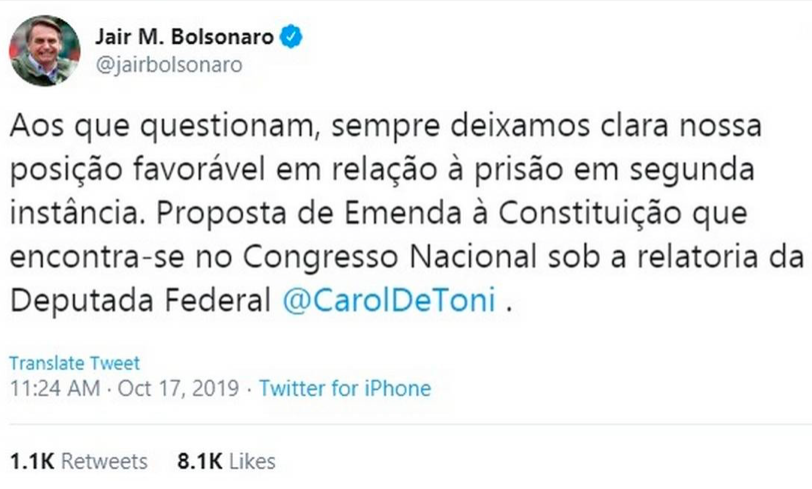This screenshot has height=489, width=812.
Task: View the 8.1K Likes list
Action: pos(226,461)
